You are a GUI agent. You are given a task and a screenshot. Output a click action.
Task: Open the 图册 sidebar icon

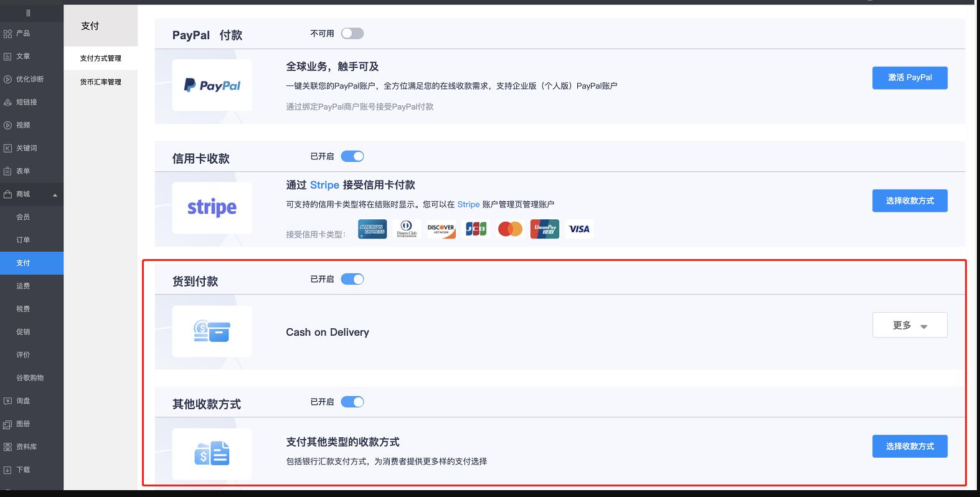[7, 424]
